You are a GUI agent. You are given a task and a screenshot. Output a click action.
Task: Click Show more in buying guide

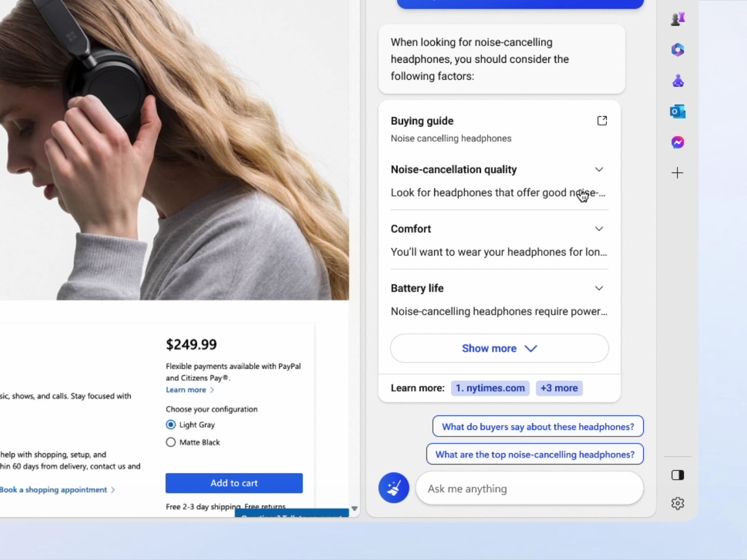[499, 348]
